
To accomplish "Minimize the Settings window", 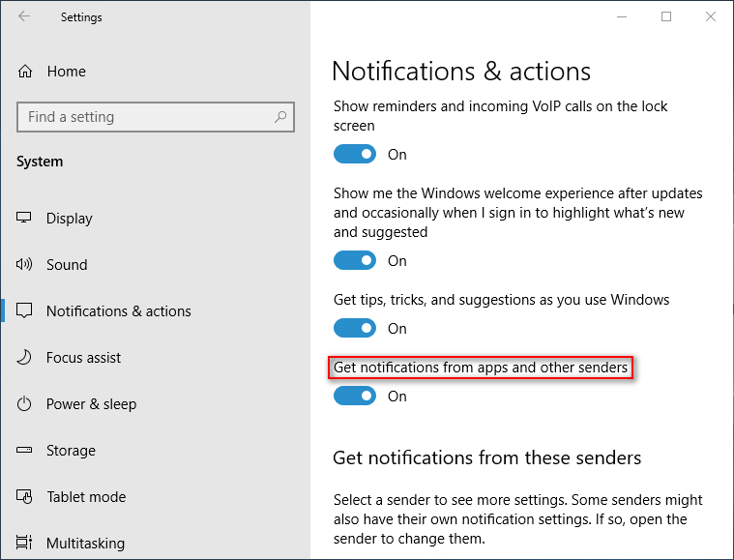I will click(621, 16).
